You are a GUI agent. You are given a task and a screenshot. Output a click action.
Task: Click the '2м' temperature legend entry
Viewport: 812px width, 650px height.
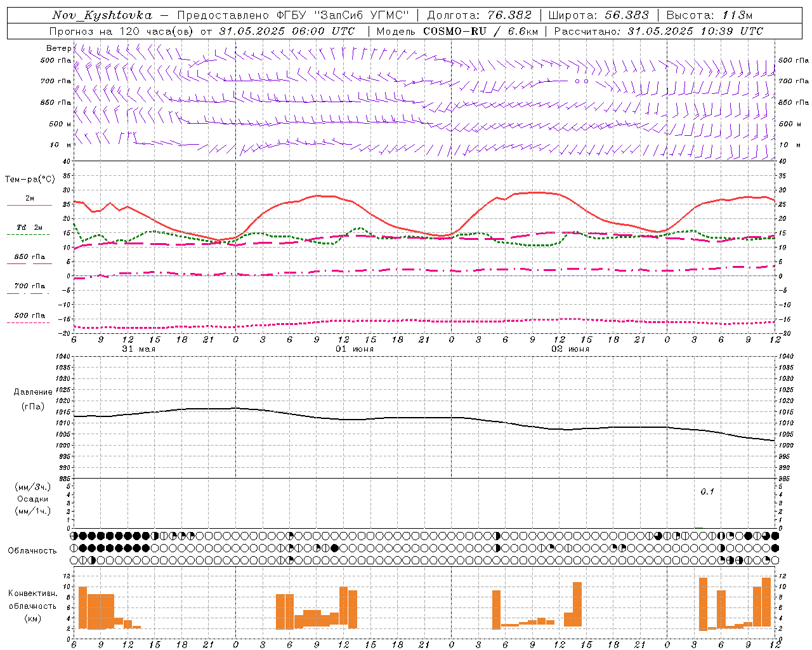tap(30, 199)
